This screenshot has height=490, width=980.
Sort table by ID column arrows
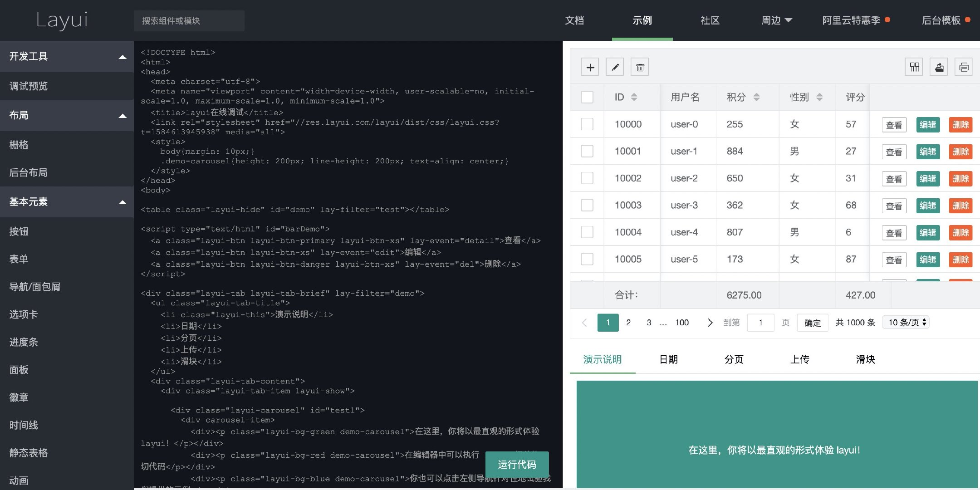pyautogui.click(x=634, y=97)
